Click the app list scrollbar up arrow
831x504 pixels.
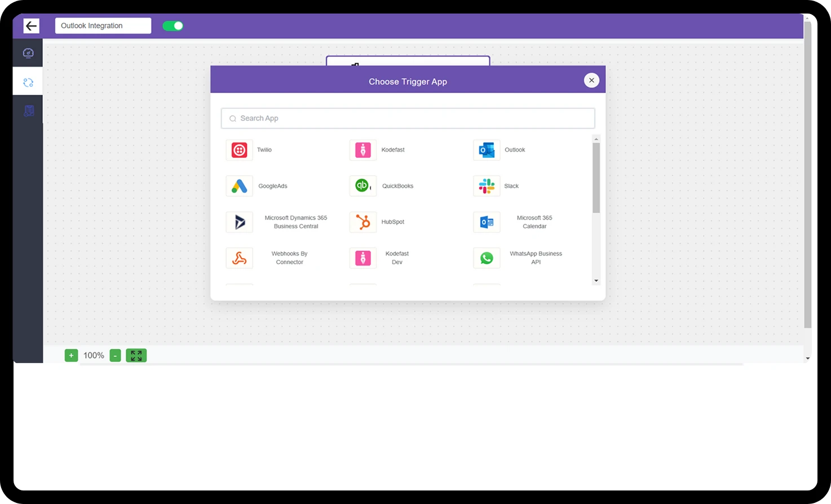[x=596, y=139]
